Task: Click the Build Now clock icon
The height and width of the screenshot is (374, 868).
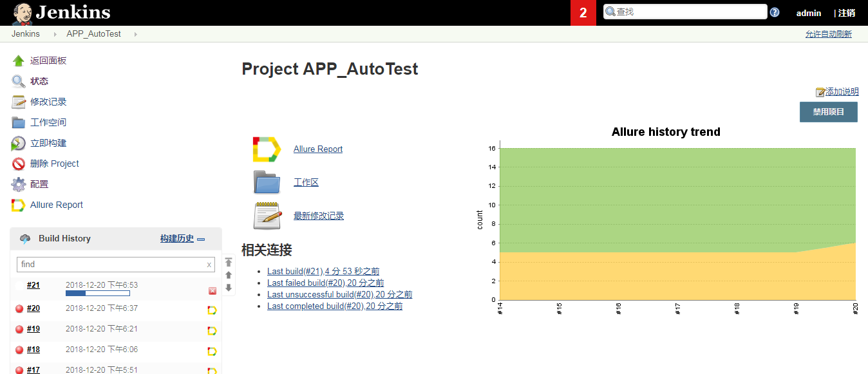Action: [x=18, y=144]
